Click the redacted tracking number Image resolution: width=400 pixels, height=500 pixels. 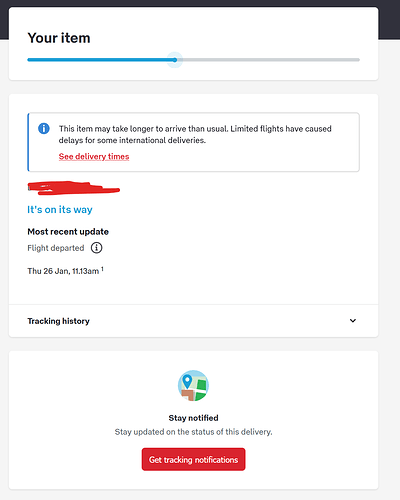(73, 188)
